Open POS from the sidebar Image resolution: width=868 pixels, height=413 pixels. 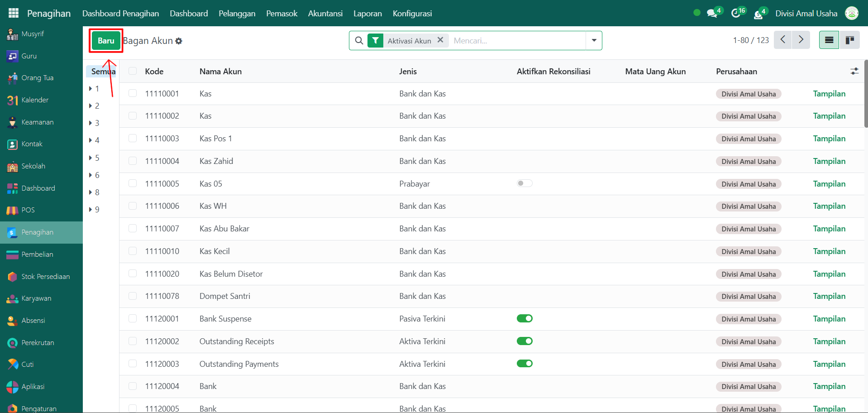pos(28,210)
